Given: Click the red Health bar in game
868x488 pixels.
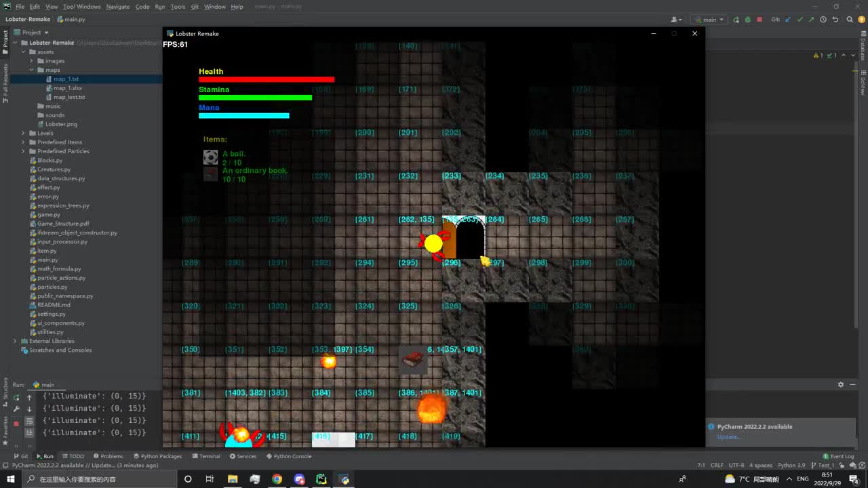Looking at the screenshot, I should click(266, 79).
